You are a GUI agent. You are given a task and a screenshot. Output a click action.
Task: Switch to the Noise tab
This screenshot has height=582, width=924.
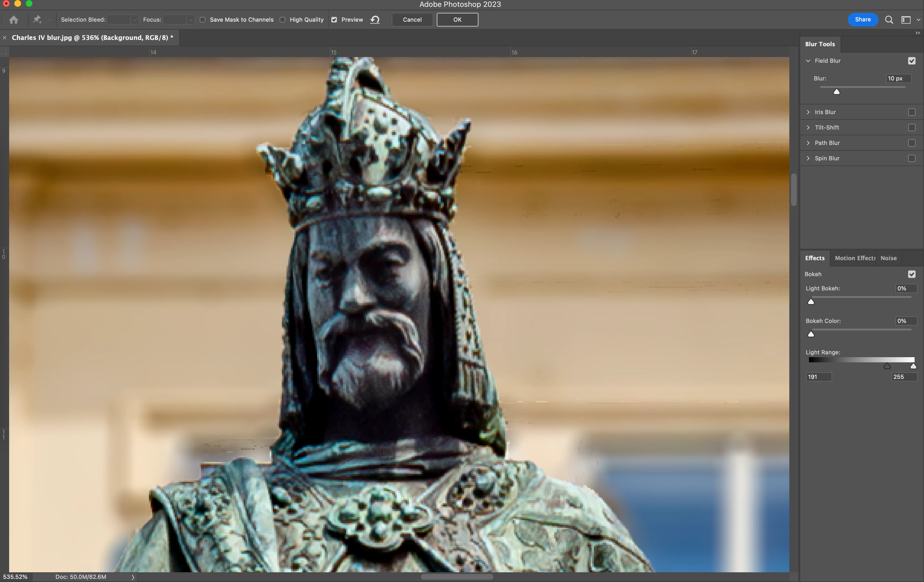click(888, 258)
